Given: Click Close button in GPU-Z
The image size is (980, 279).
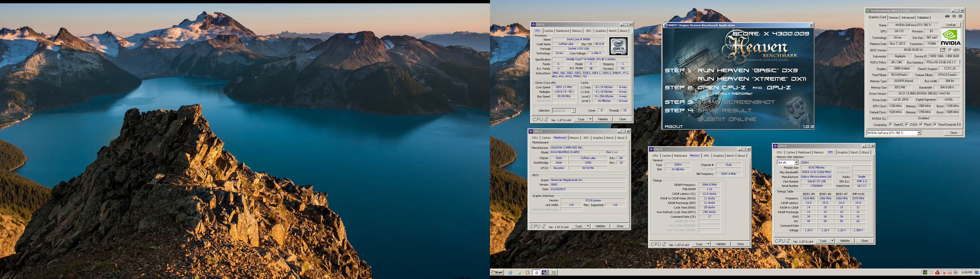Looking at the screenshot, I should coord(953,133).
